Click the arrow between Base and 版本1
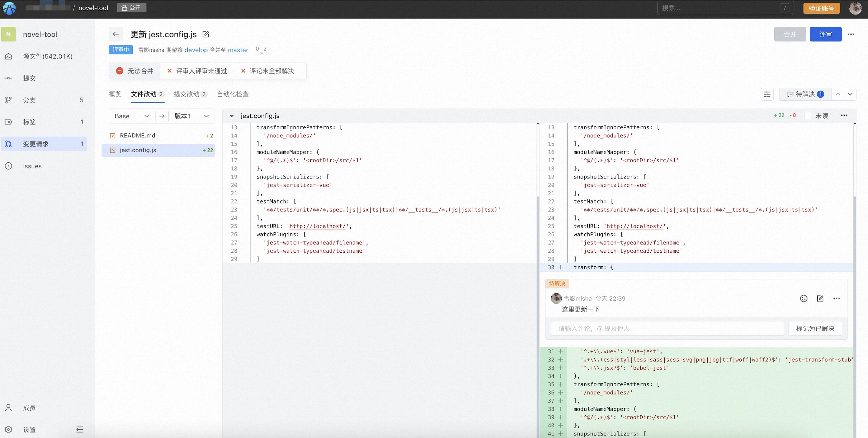 [x=162, y=116]
